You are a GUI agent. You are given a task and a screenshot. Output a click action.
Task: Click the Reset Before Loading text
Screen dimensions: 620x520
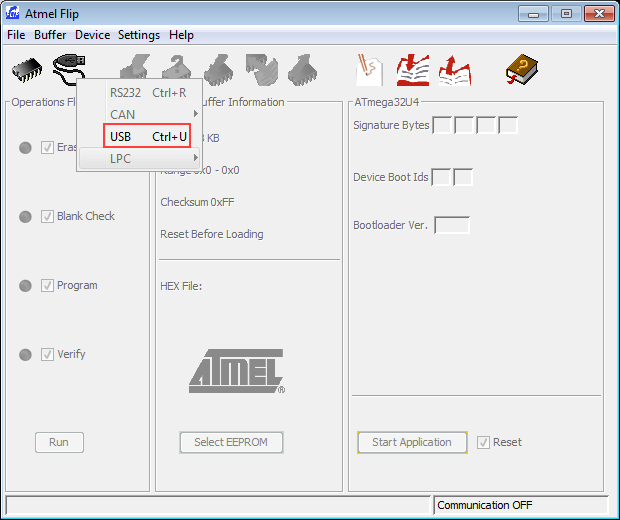(x=212, y=234)
